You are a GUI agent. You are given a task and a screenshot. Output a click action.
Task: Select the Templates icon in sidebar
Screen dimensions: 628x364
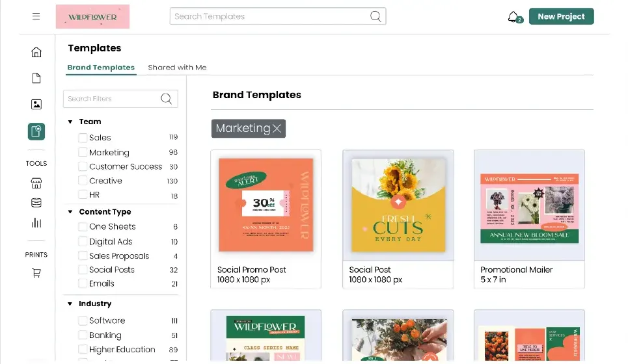tap(36, 132)
